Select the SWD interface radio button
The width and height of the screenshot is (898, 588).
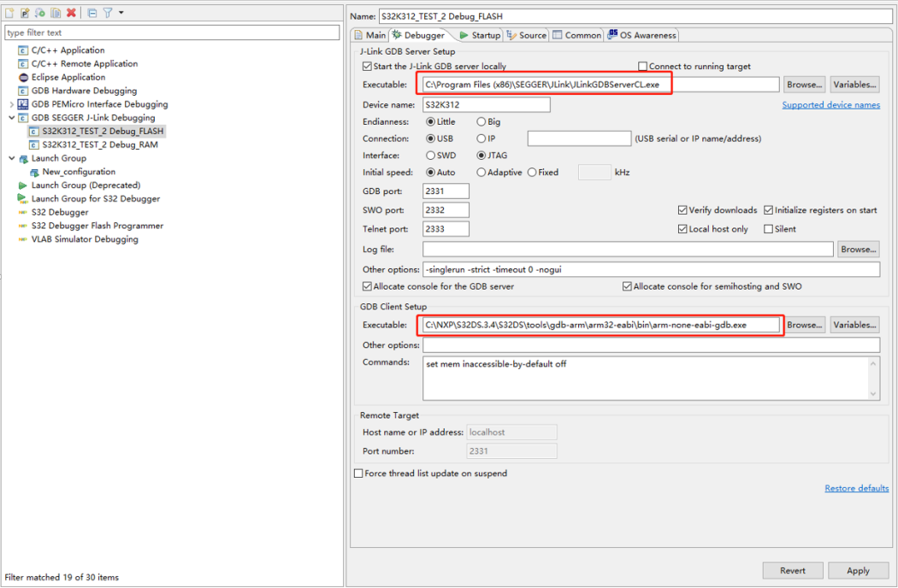pos(430,156)
